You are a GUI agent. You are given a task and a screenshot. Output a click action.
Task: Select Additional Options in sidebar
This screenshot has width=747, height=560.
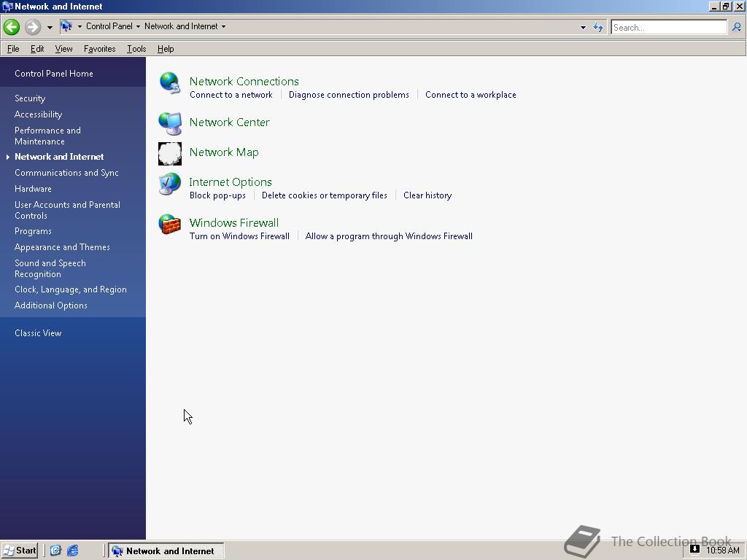51,306
